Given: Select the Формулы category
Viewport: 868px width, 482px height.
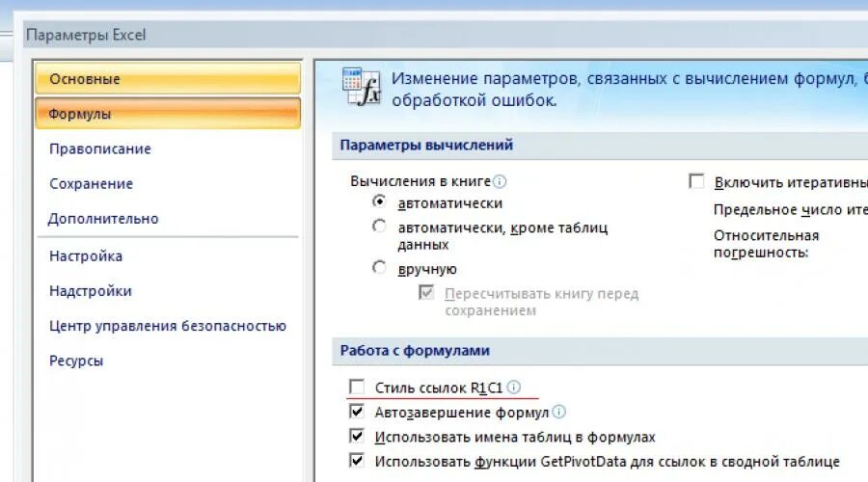Looking at the screenshot, I should 168,114.
